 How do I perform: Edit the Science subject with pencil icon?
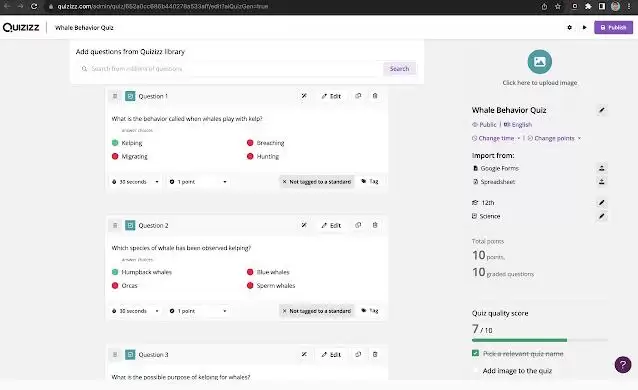point(601,216)
